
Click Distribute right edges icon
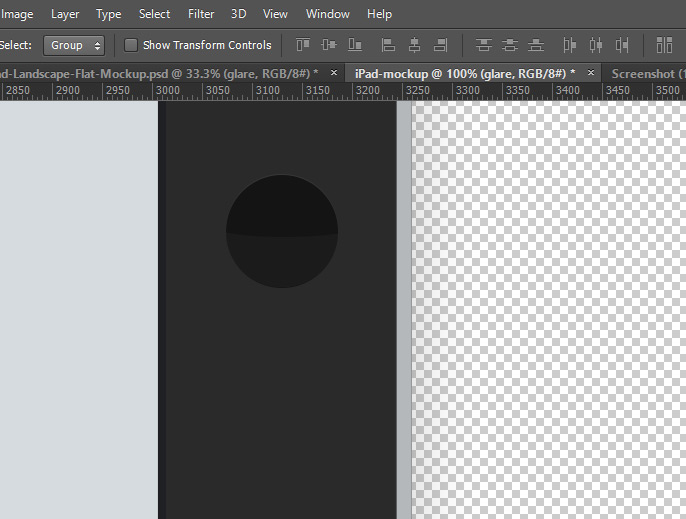click(x=622, y=45)
